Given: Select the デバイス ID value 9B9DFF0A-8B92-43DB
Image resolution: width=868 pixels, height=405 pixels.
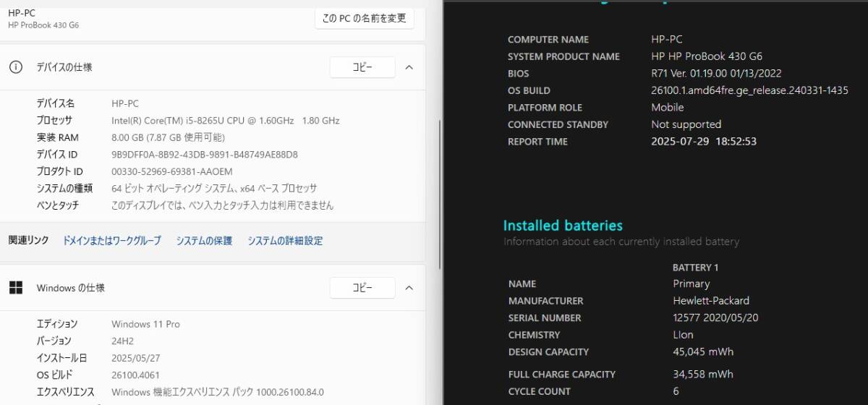Looking at the screenshot, I should coord(205,155).
